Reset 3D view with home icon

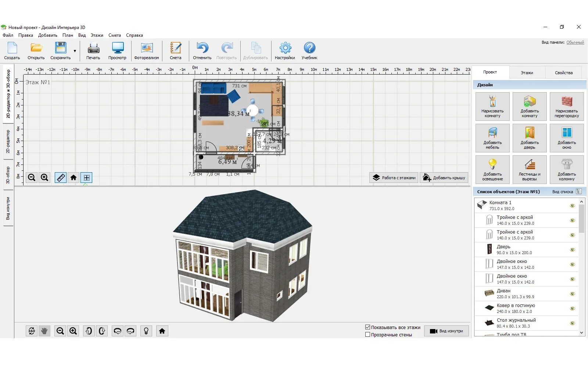click(x=162, y=331)
